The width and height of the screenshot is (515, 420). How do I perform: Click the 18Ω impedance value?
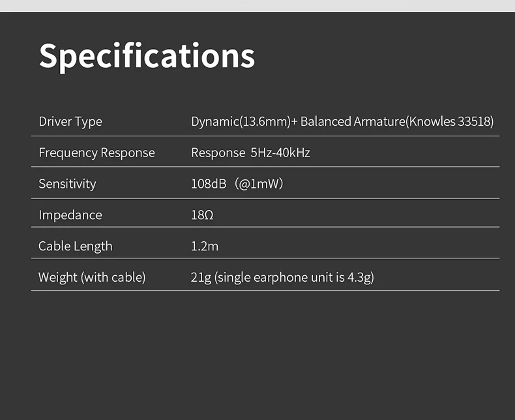pos(202,215)
